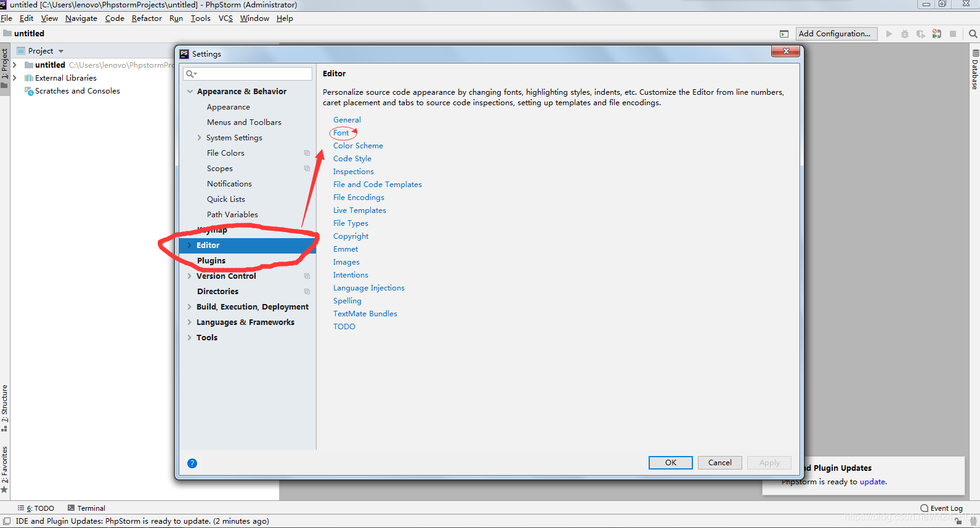Click the Scratches and Consoles icon

tap(29, 91)
